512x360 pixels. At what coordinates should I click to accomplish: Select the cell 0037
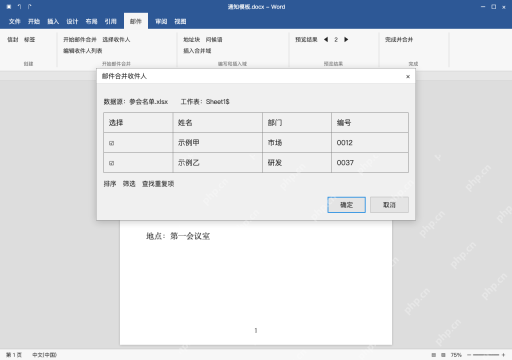pyautogui.click(x=370, y=163)
